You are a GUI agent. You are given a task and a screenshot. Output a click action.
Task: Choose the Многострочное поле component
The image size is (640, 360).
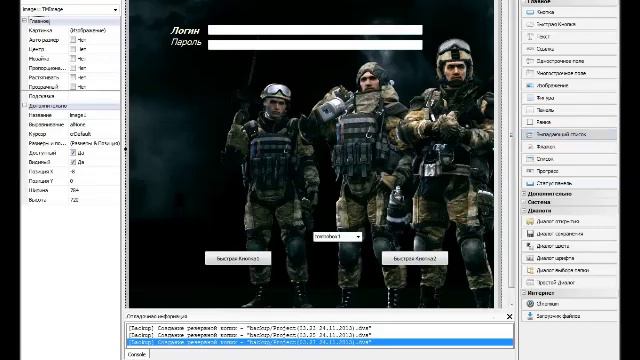coord(569,73)
